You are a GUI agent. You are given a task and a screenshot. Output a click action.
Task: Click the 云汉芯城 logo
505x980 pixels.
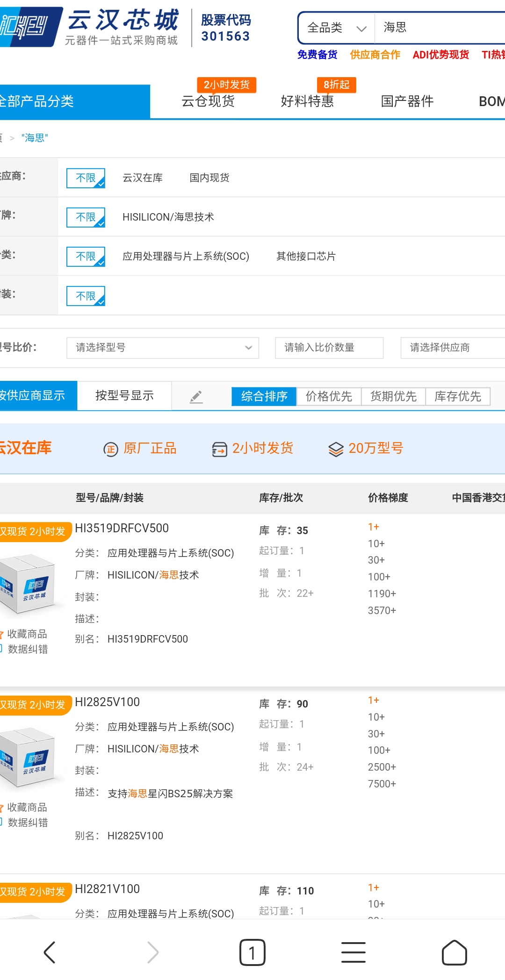(x=90, y=27)
